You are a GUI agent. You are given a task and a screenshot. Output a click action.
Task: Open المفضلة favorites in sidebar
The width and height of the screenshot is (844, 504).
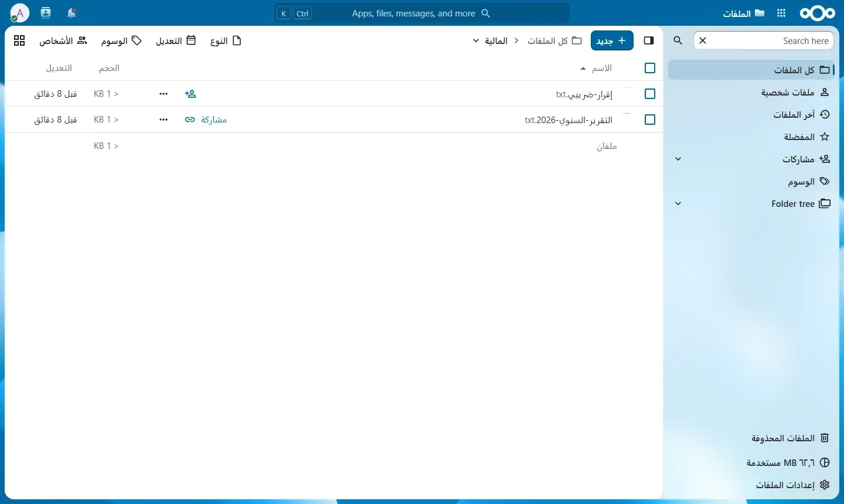751,137
